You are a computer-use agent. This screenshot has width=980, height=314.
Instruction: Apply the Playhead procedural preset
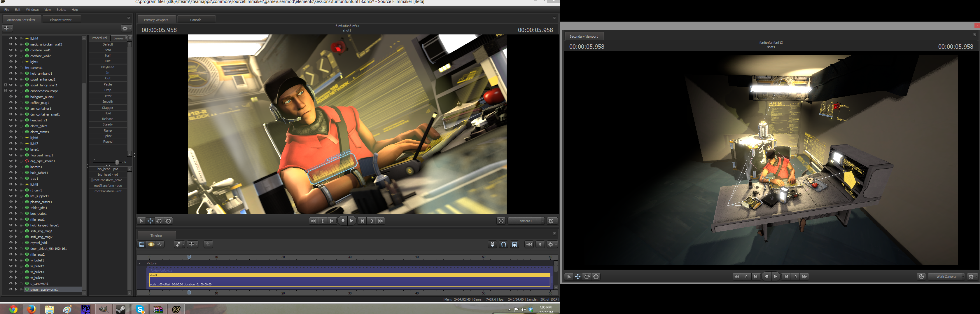click(108, 67)
